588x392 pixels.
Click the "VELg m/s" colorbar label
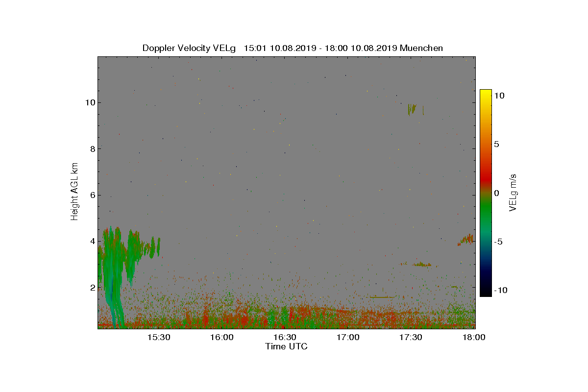coord(513,192)
